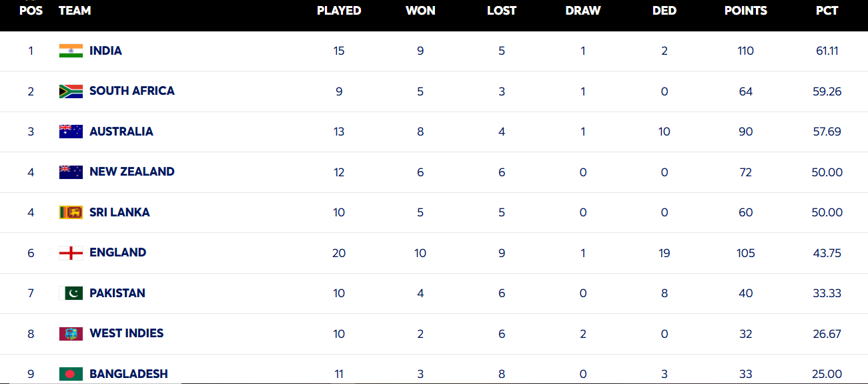Click the PCT column header

(827, 11)
